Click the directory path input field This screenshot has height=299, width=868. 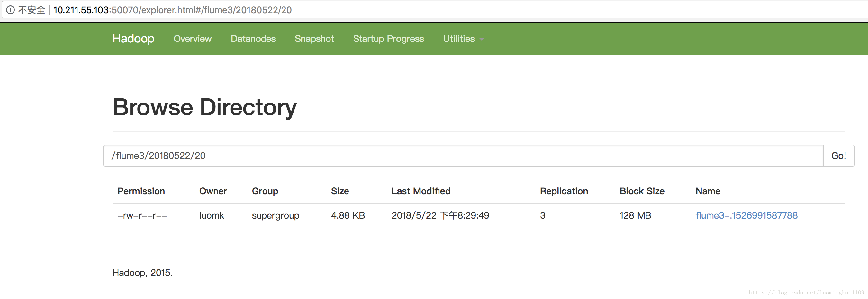pos(463,155)
